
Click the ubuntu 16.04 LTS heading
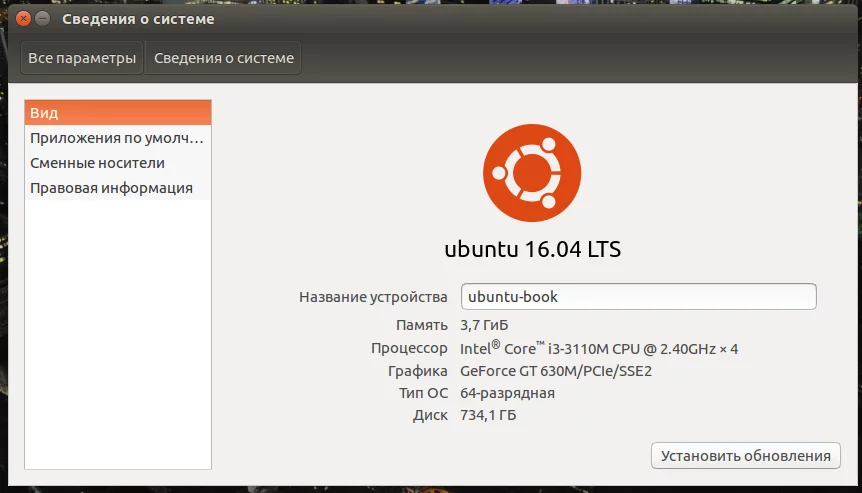[x=532, y=249]
